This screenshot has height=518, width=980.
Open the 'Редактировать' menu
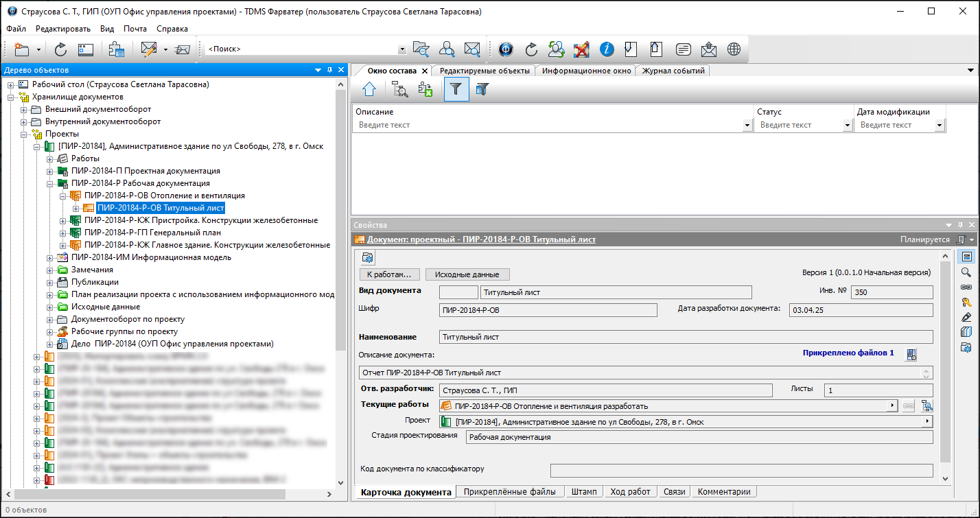tap(63, 29)
